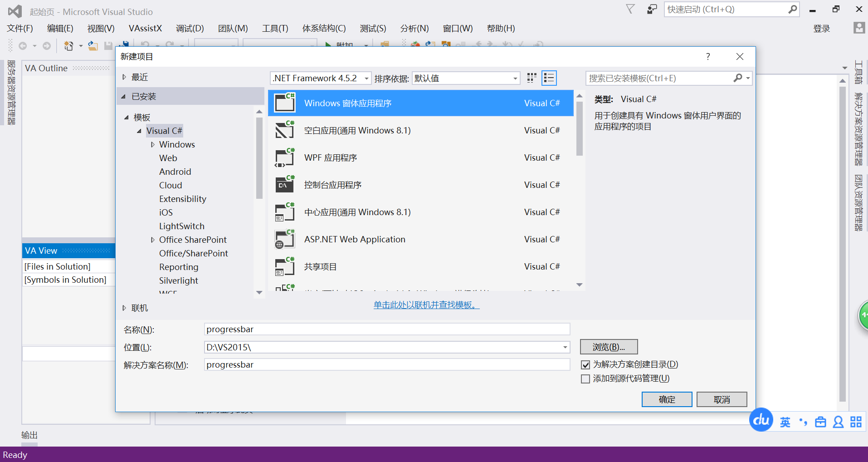Collapse the Visual C# tree node
Image resolution: width=868 pixels, height=462 pixels.
pyautogui.click(x=139, y=131)
